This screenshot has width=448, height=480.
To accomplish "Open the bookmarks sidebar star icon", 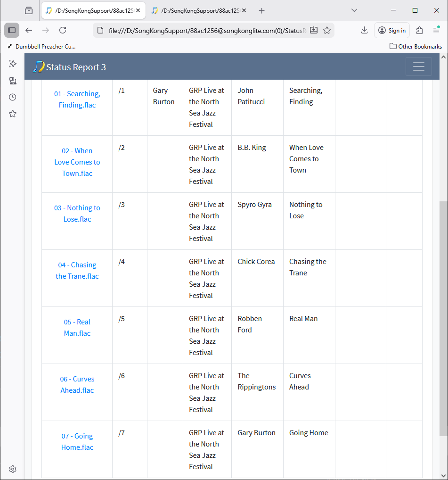I will (13, 114).
